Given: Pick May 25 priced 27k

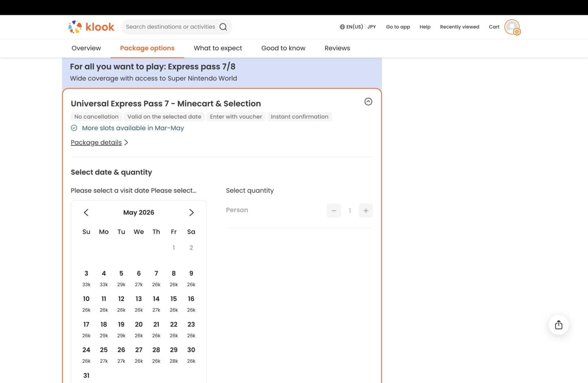Looking at the screenshot, I should pos(104,355).
